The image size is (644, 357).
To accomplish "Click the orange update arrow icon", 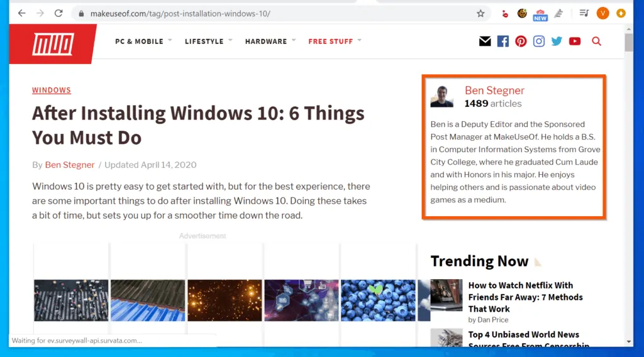I will tap(621, 14).
